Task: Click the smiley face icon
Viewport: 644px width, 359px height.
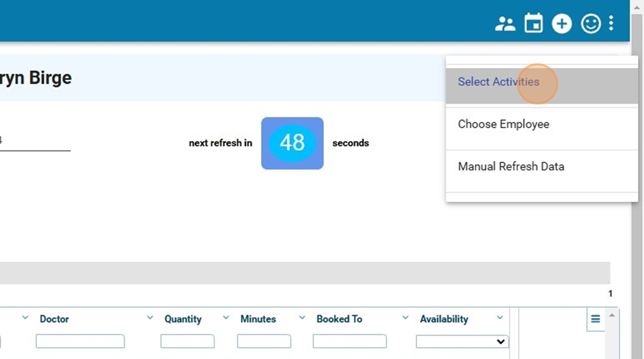Action: (590, 24)
